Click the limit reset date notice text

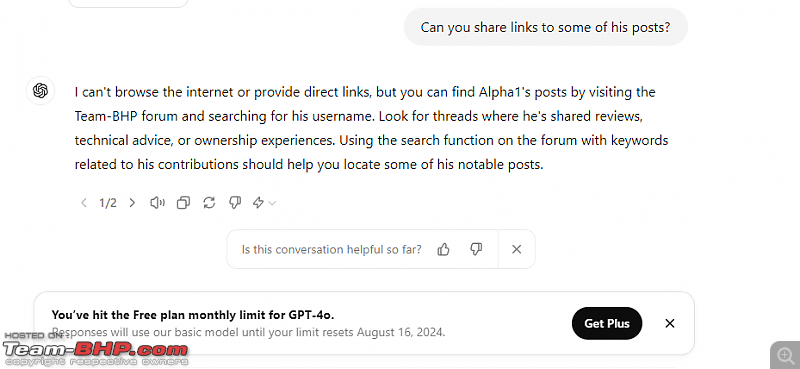(249, 332)
